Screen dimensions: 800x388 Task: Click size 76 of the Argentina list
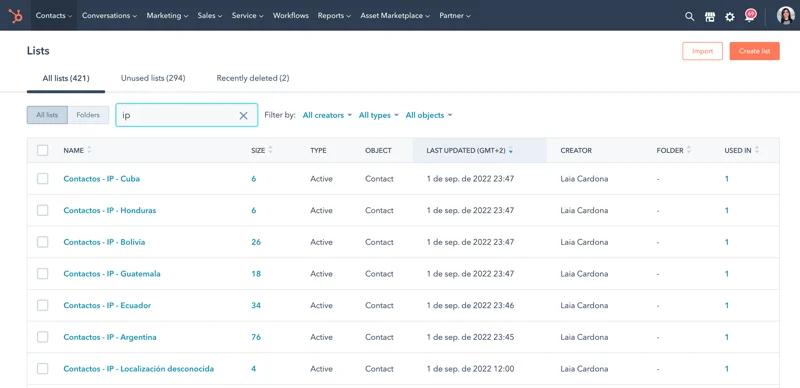click(x=256, y=337)
